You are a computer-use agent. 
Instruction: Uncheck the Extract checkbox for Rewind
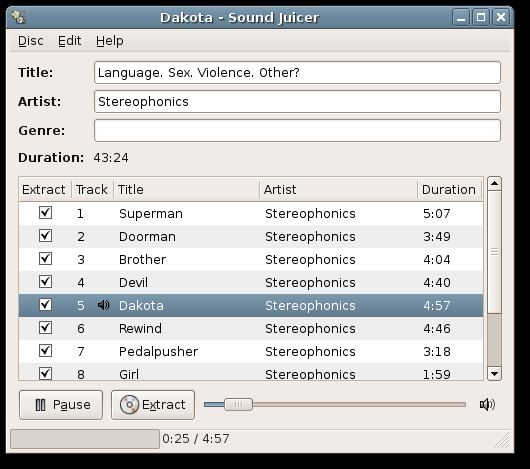(x=45, y=328)
